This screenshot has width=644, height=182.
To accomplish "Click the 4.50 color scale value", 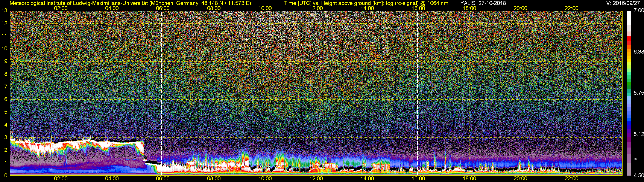I will pos(638,175).
